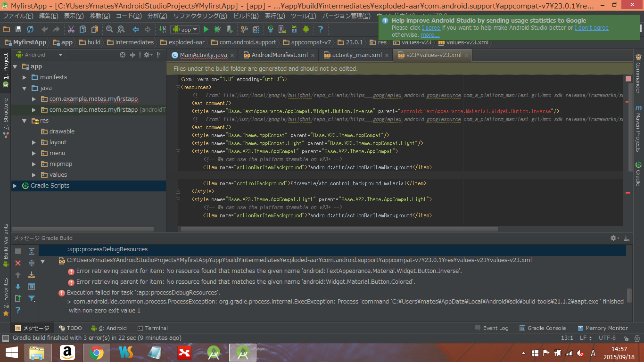This screenshot has height=362, width=644.
Task: Click the Paste clipboard icon
Action: [95, 29]
